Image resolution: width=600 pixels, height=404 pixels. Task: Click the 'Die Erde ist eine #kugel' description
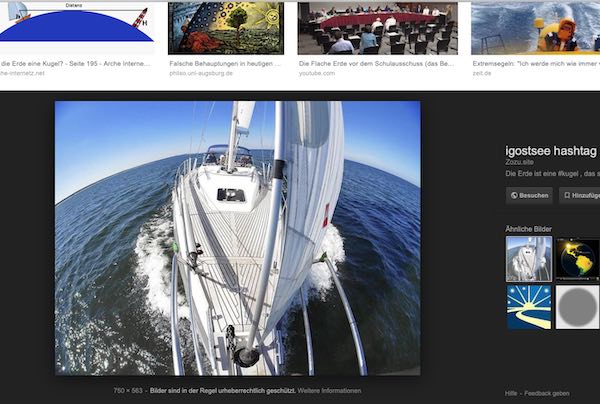552,174
